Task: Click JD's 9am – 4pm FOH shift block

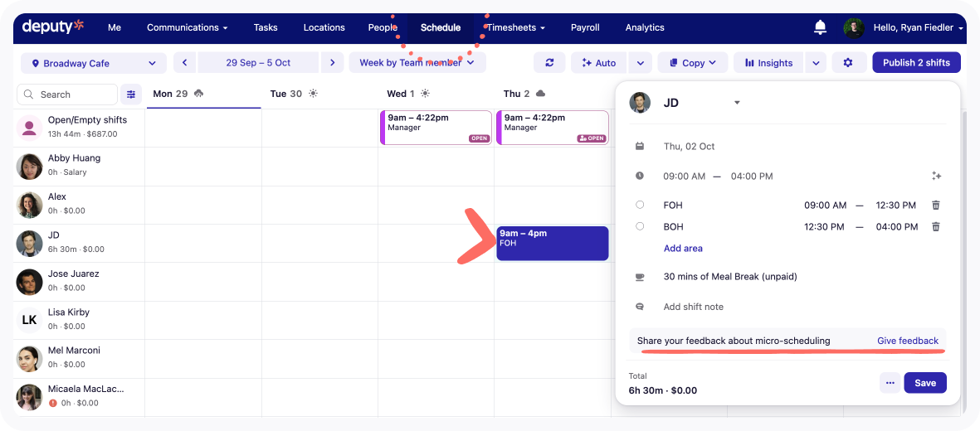Action: pyautogui.click(x=552, y=243)
